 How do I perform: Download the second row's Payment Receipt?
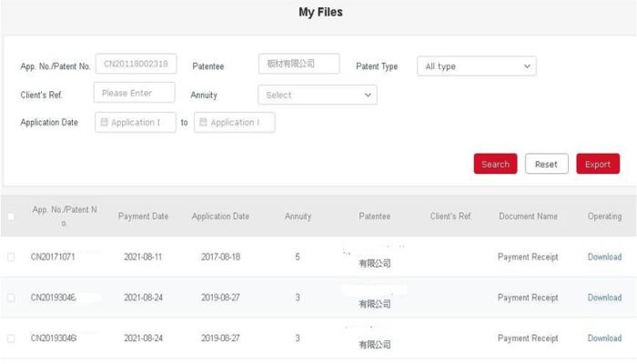tap(604, 298)
